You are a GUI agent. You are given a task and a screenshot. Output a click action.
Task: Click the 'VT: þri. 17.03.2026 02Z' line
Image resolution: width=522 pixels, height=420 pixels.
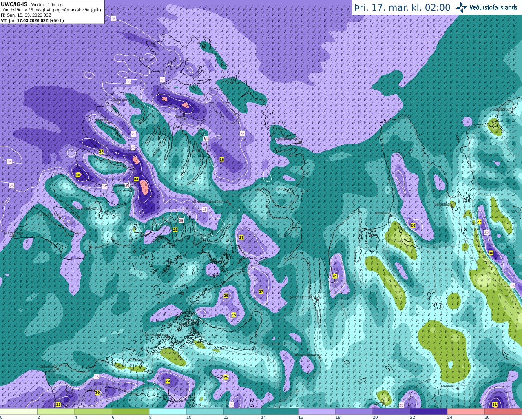pos(32,20)
